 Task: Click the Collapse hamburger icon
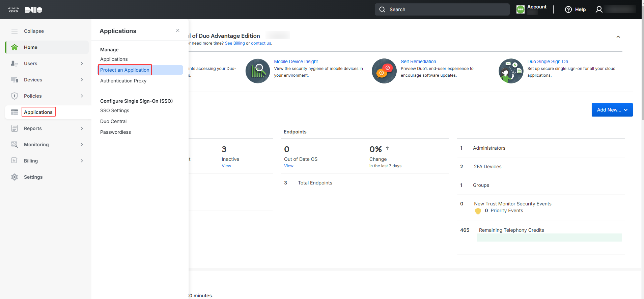(x=15, y=31)
